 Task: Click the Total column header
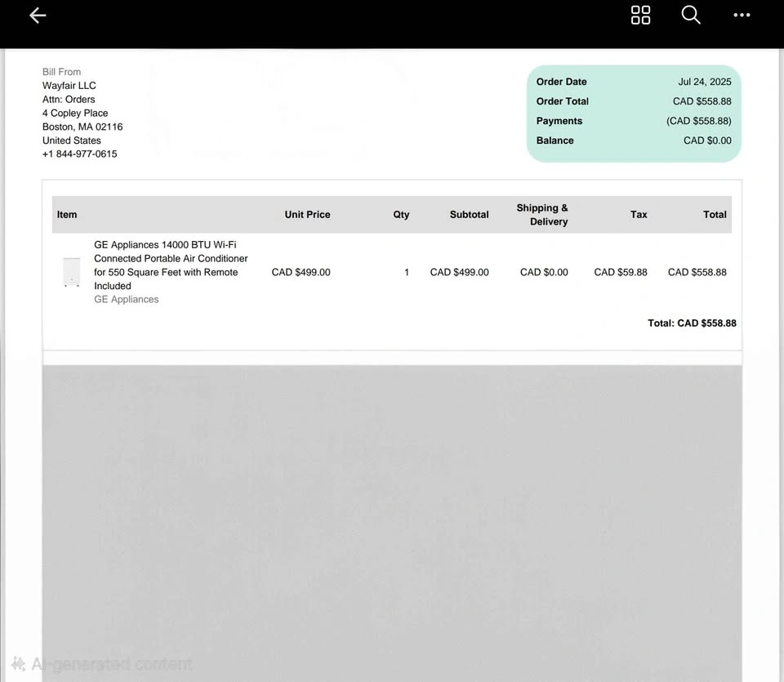point(715,215)
